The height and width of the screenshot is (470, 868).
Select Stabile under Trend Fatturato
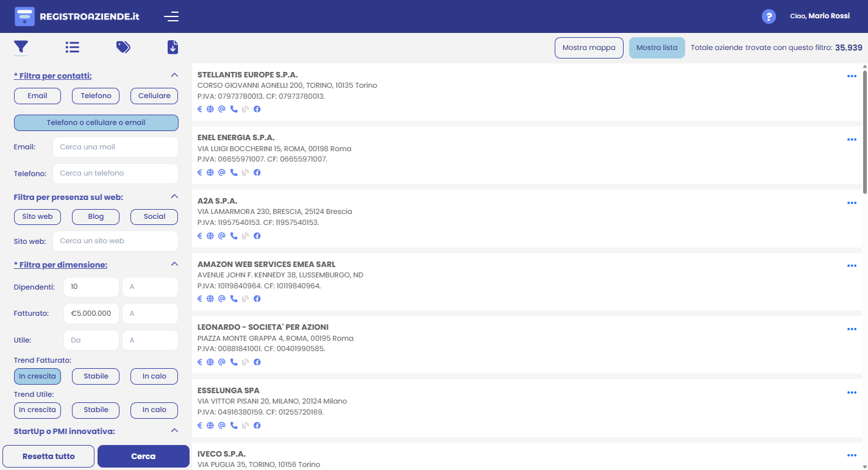pyautogui.click(x=96, y=376)
